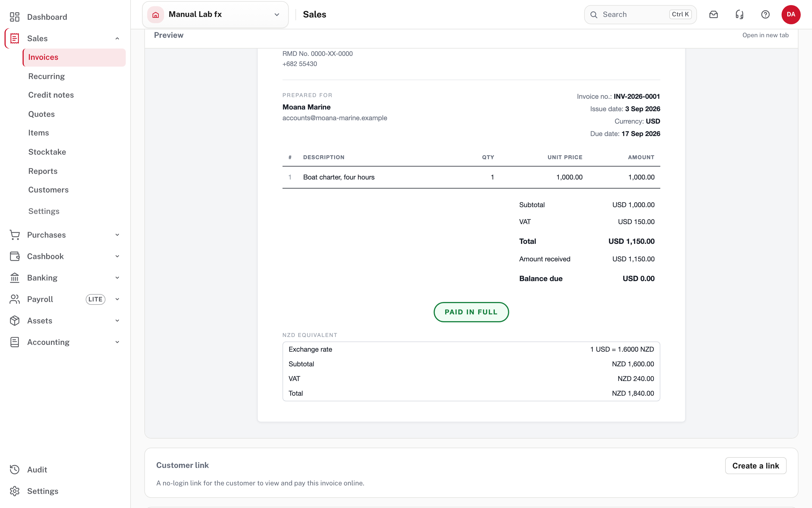Click the Accounting ledger icon
This screenshot has height=508, width=812.
[x=14, y=342]
